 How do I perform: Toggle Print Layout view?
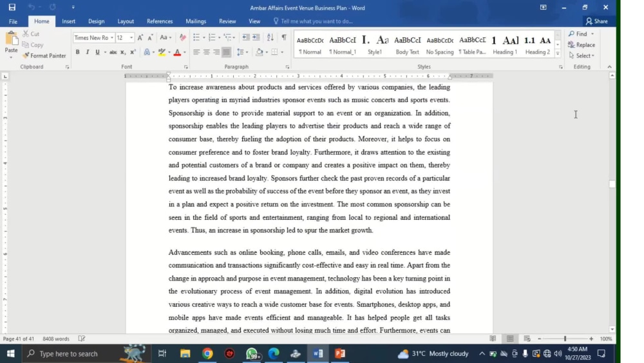coord(510,338)
